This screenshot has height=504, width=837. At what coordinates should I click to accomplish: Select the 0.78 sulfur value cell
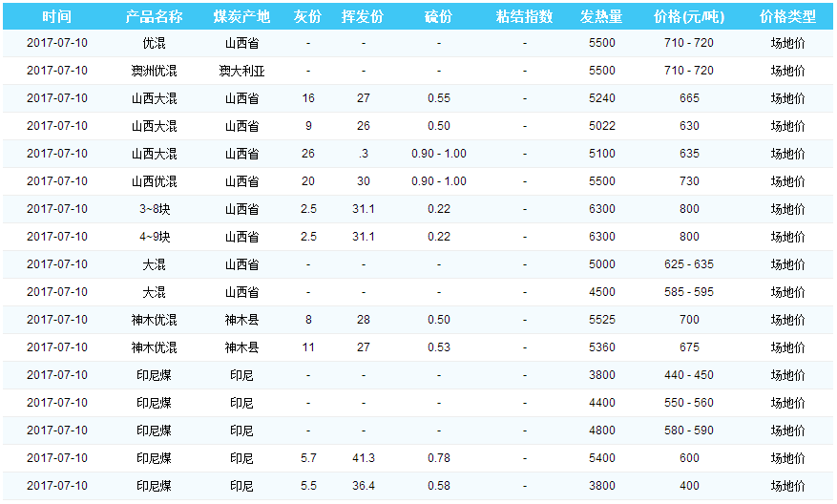[439, 458]
